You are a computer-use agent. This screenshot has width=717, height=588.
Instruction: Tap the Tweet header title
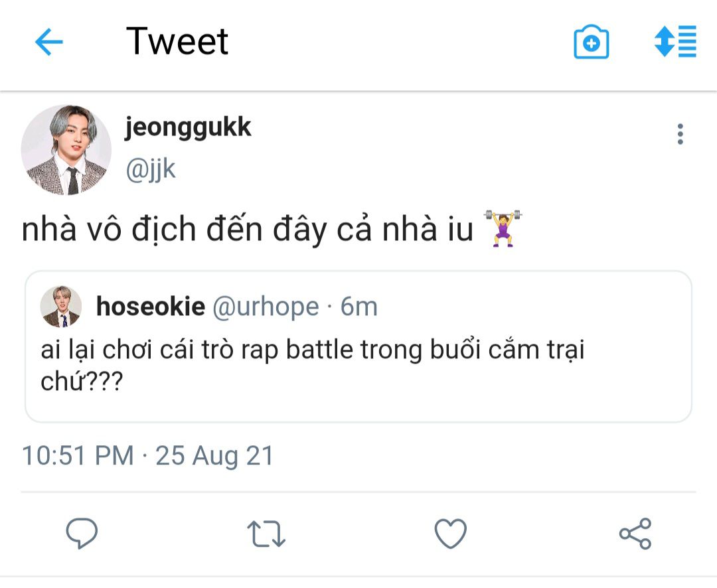point(177,41)
